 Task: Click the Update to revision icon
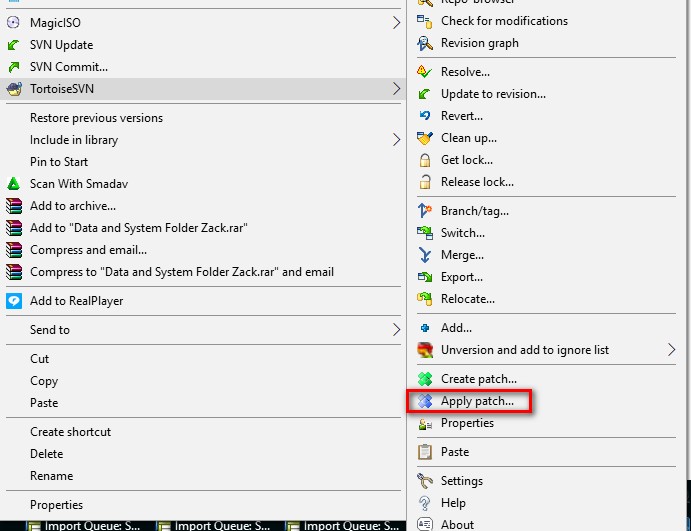click(425, 93)
